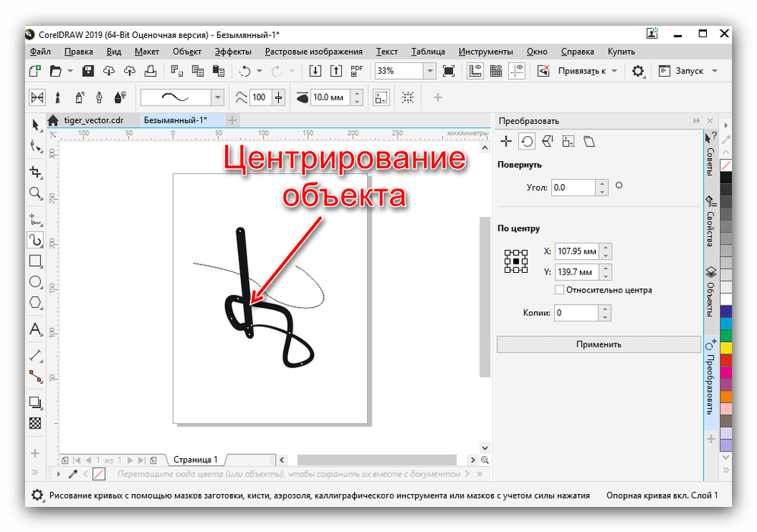757x532 pixels.
Task: Select the Crop tool
Action: click(35, 173)
